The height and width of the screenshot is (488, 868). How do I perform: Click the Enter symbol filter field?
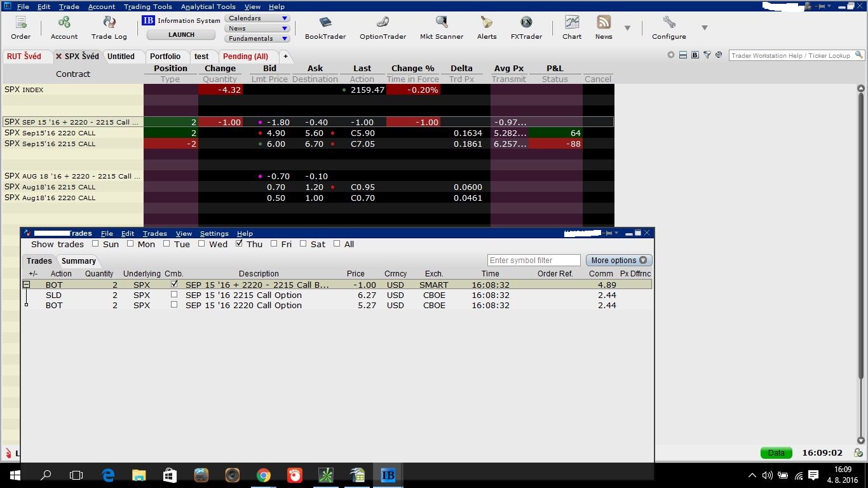point(534,260)
